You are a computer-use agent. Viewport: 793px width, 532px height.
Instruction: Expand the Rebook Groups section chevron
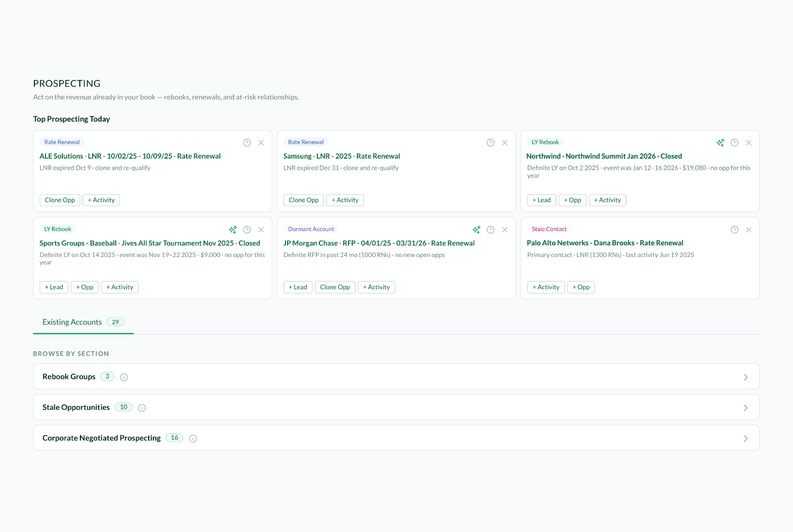pyautogui.click(x=745, y=377)
